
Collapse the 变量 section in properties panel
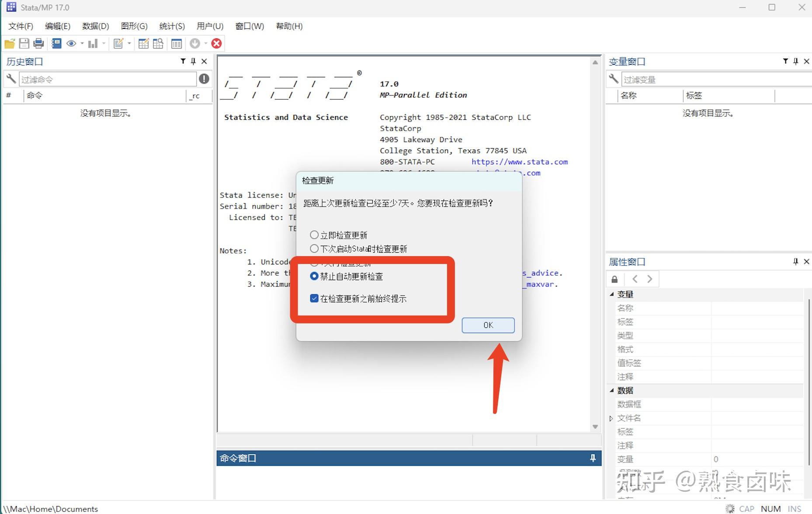611,294
